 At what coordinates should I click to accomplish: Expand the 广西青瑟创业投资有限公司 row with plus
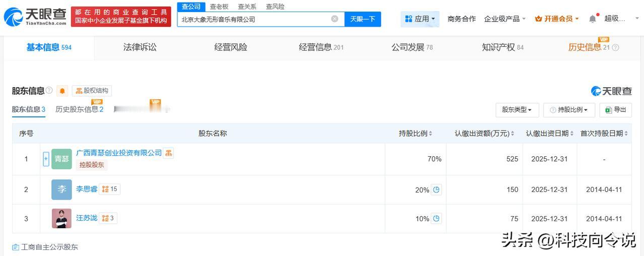point(46,159)
